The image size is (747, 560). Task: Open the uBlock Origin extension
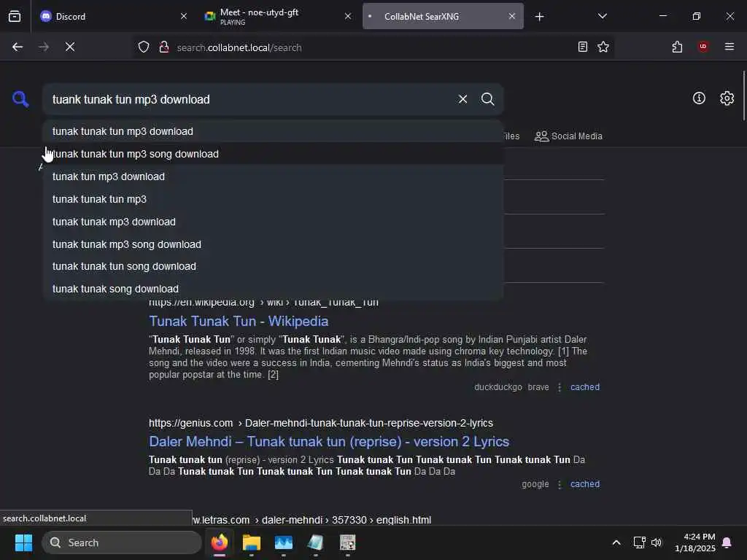(703, 47)
